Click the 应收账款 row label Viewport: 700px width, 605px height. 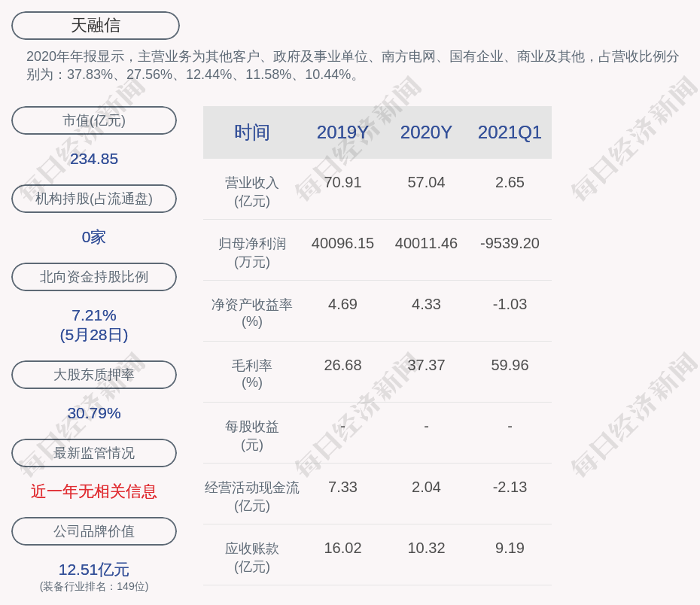[251, 549]
